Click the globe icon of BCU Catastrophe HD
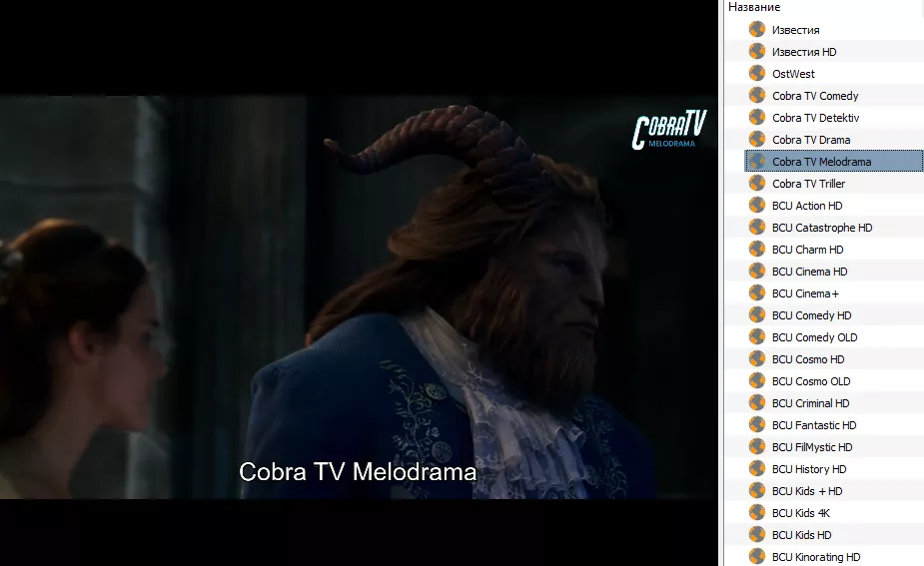The height and width of the screenshot is (566, 924). click(756, 228)
